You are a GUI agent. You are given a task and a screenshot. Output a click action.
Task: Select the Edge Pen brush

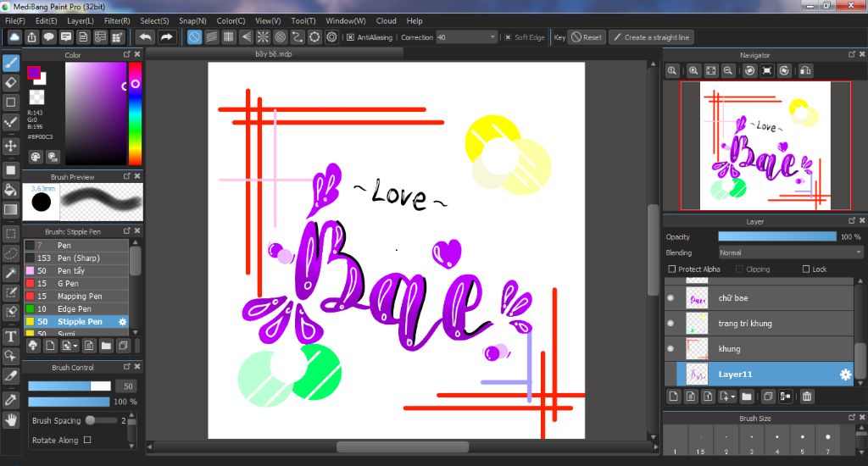point(76,308)
